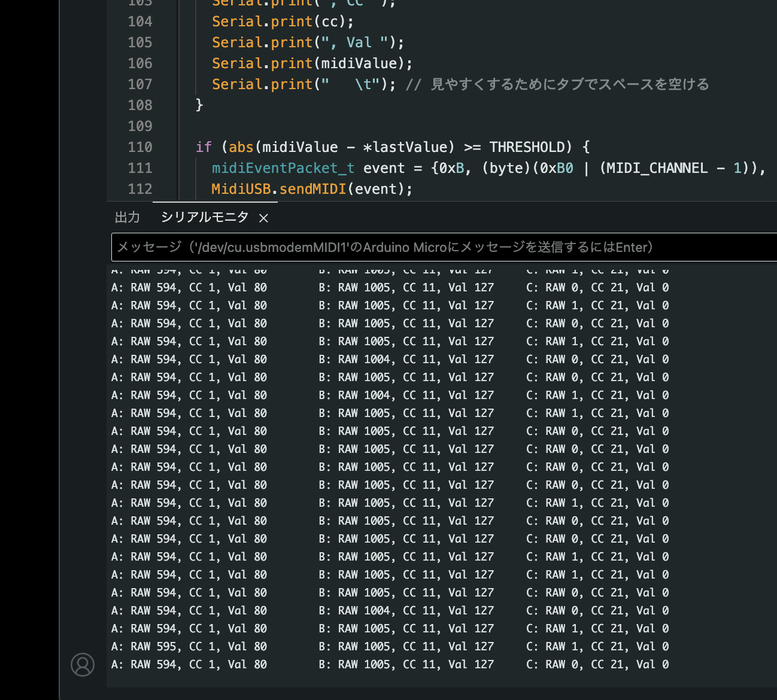Click line number 105 in the gutter
The image size is (777, 700).
(x=140, y=42)
